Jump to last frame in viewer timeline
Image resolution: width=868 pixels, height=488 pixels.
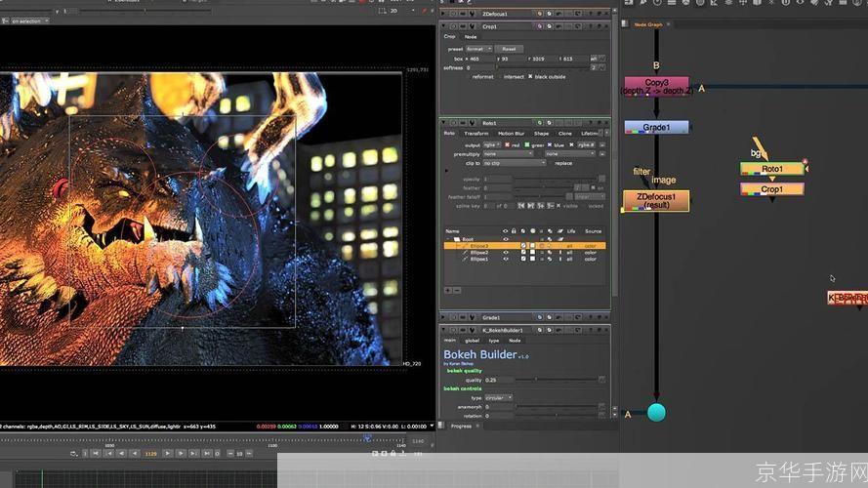pos(206,453)
